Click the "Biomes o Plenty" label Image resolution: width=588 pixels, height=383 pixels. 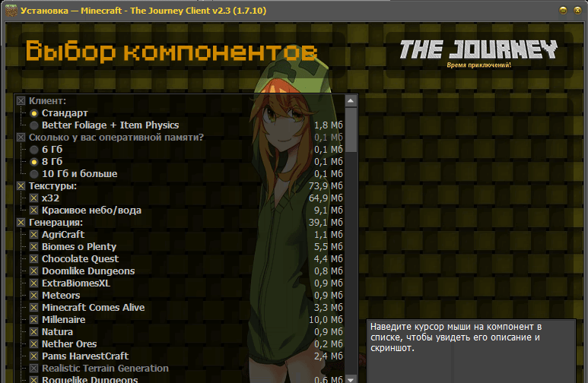pyautogui.click(x=79, y=246)
